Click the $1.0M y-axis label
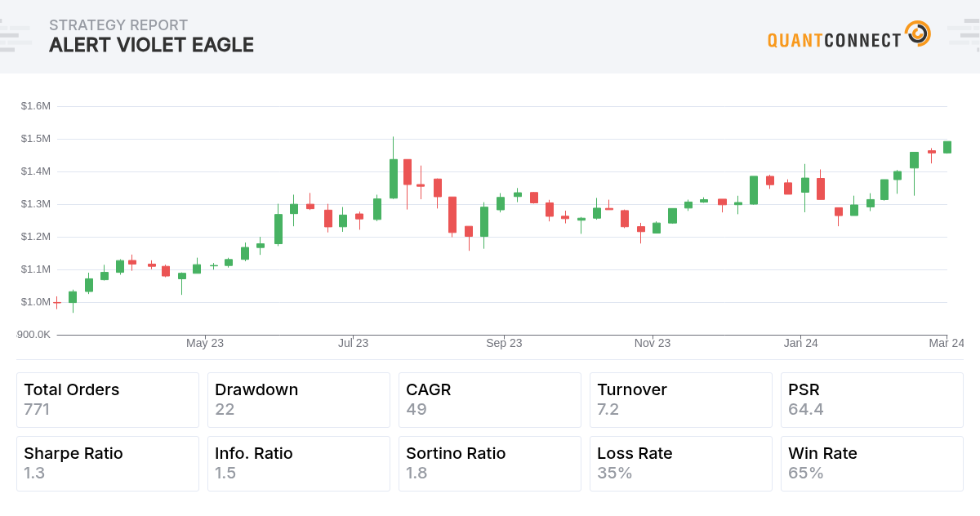 [36, 302]
